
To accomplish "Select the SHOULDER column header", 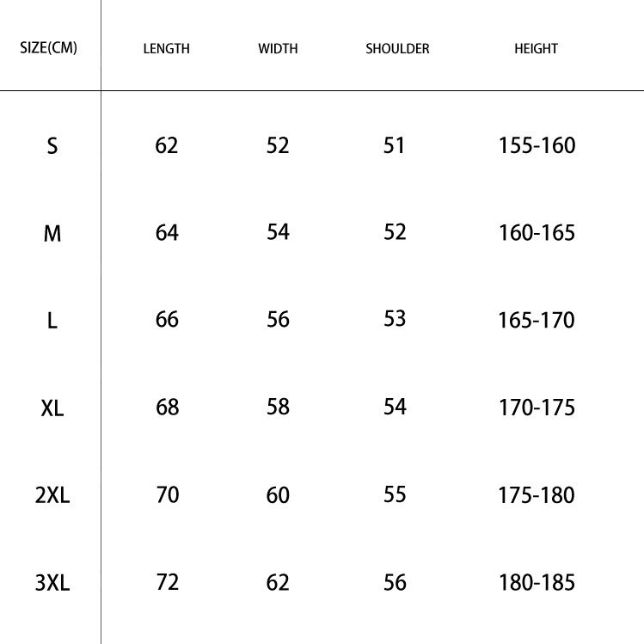I will (x=397, y=49).
